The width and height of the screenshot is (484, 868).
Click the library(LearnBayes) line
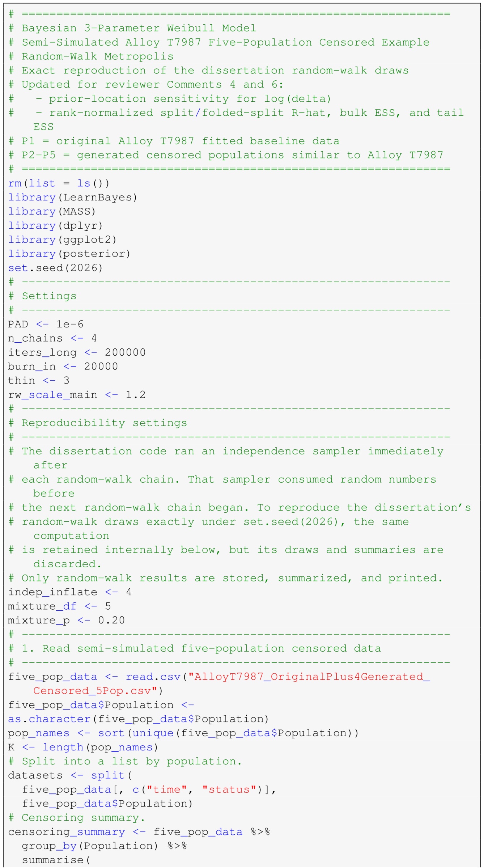(x=73, y=197)
